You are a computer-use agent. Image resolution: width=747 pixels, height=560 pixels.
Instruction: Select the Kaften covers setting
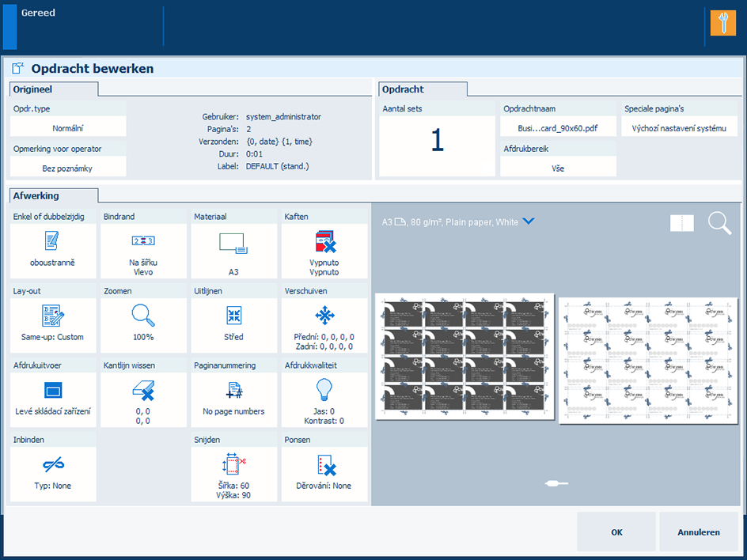(324, 250)
